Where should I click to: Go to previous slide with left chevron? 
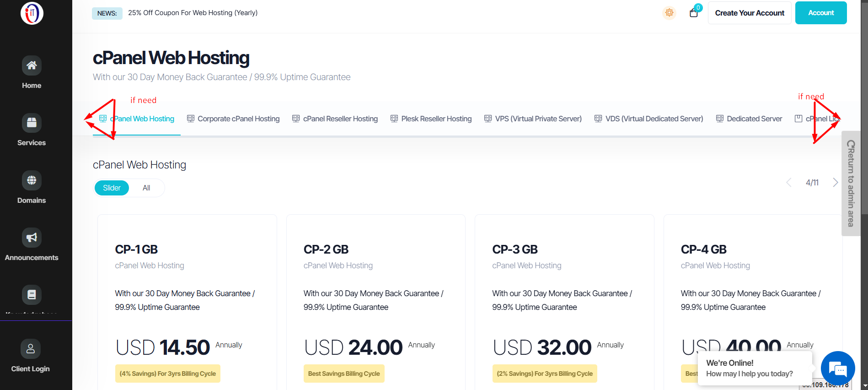point(789,182)
